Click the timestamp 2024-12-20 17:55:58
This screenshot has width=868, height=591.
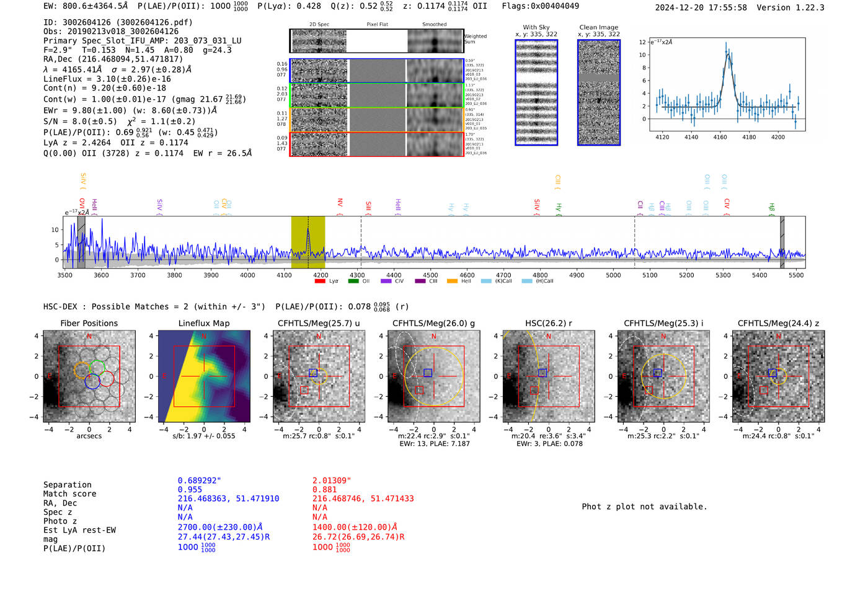pos(701,7)
